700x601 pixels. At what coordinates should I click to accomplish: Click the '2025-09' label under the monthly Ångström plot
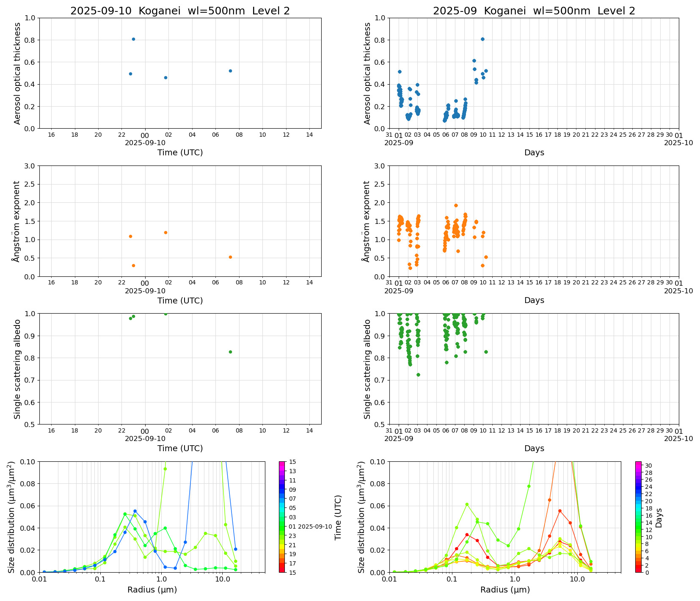(399, 291)
